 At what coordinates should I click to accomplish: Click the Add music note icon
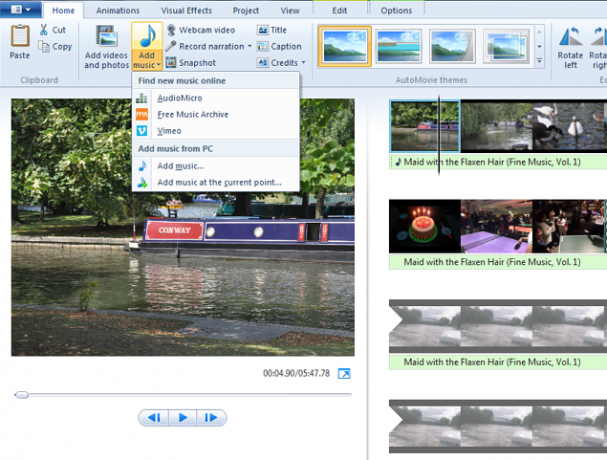point(147,36)
